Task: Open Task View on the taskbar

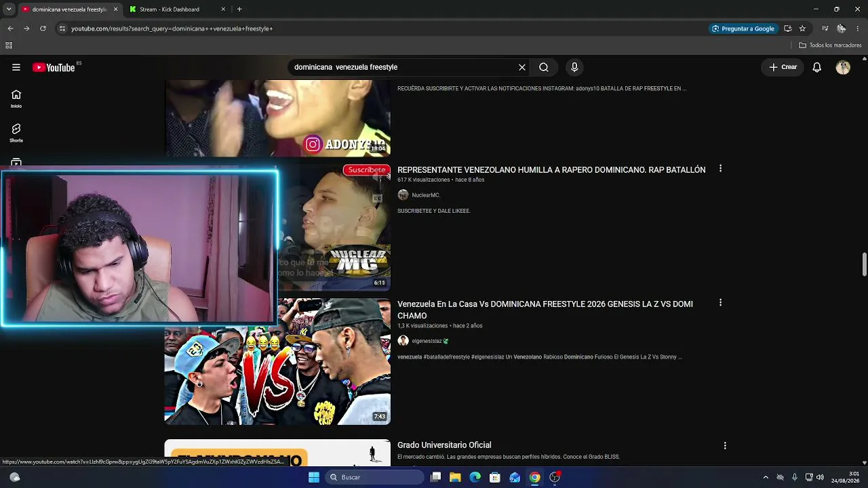Action: (436, 477)
